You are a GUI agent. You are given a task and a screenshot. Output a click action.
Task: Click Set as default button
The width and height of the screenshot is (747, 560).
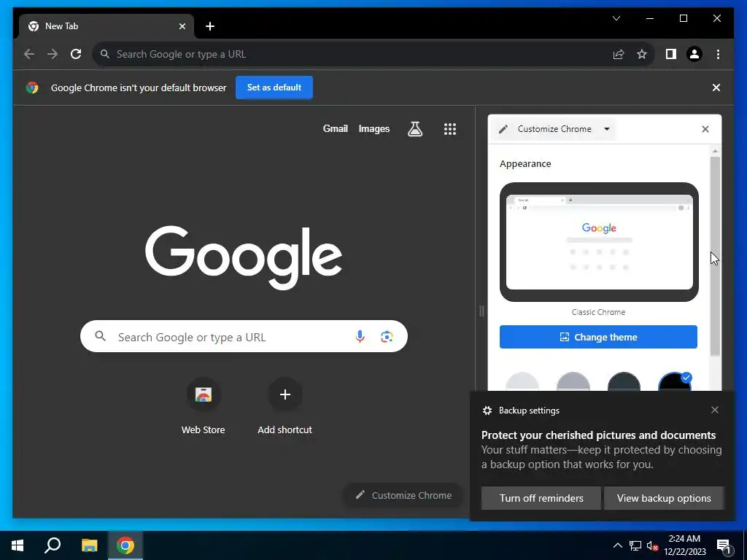tap(274, 87)
